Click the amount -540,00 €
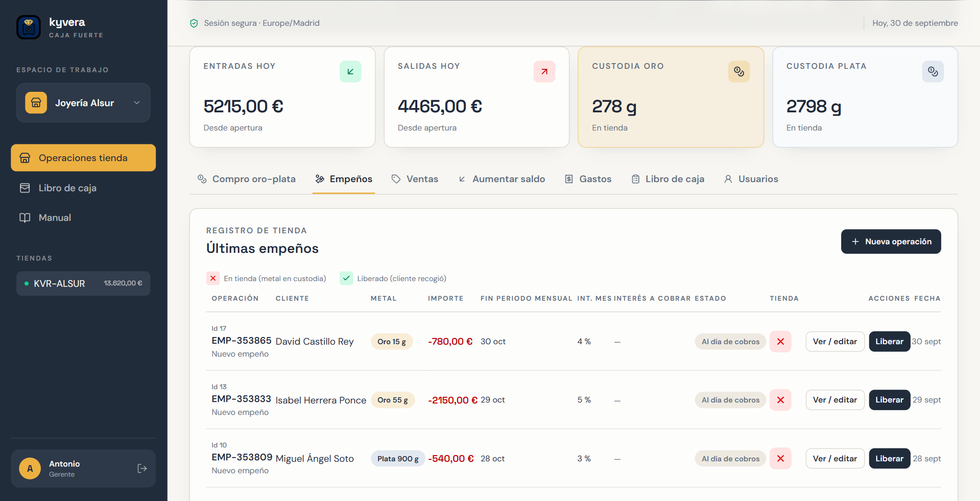This screenshot has height=501, width=980. (451, 458)
